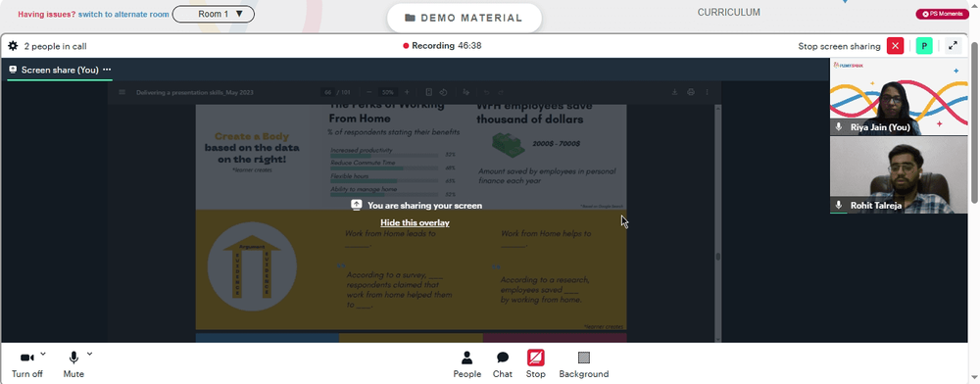Expand camera options chevron
980x384 pixels.
42,354
